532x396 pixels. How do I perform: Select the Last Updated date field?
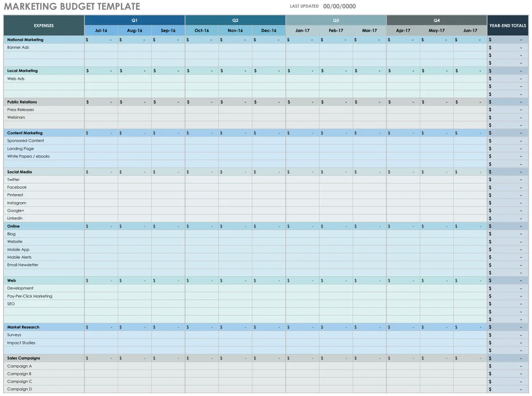coord(339,6)
